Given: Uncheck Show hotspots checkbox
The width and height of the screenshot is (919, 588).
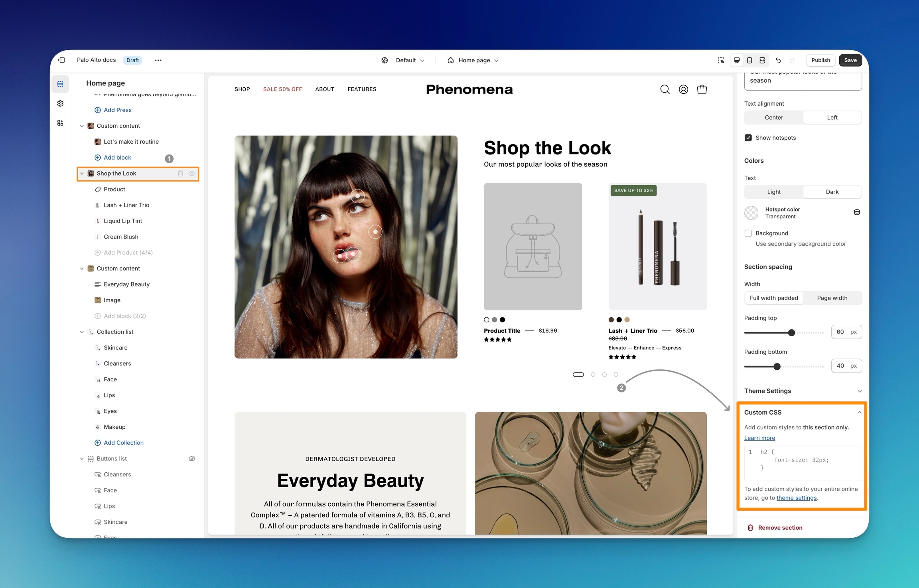Looking at the screenshot, I should point(748,138).
